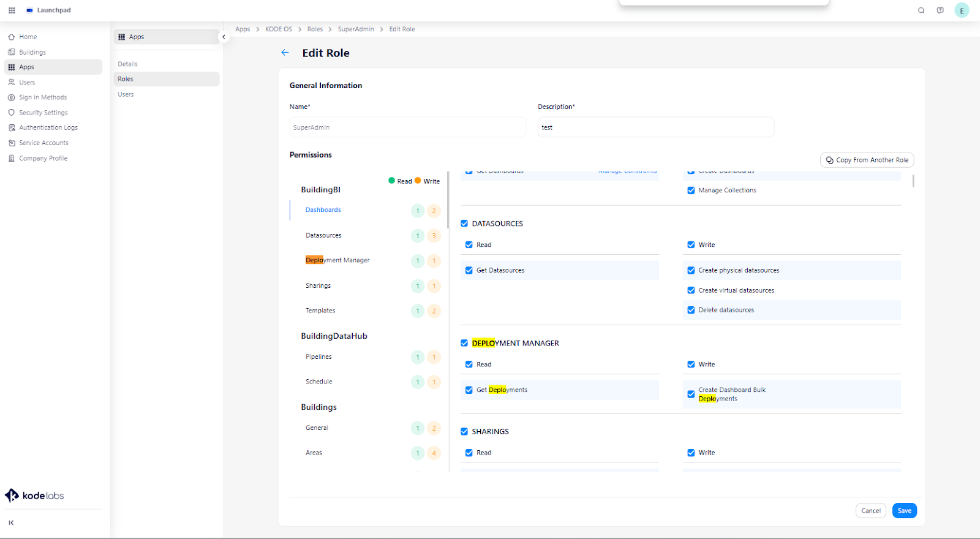The image size is (980, 539).
Task: Collapse the secondary Apps panel chevron
Action: (x=224, y=37)
